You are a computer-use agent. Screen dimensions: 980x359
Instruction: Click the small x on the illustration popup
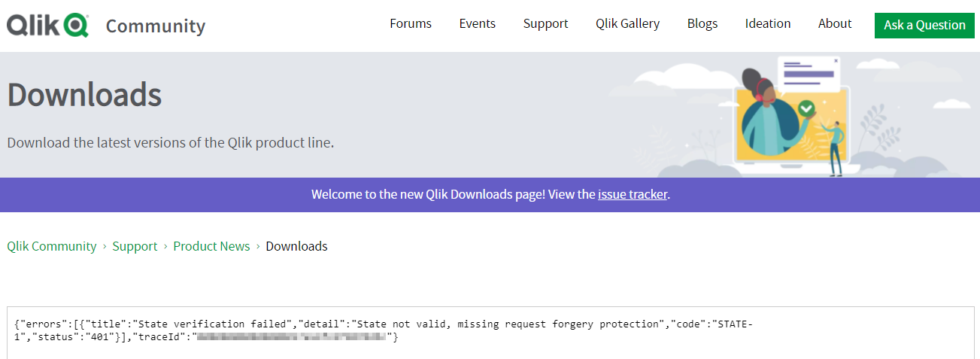[x=836, y=61]
